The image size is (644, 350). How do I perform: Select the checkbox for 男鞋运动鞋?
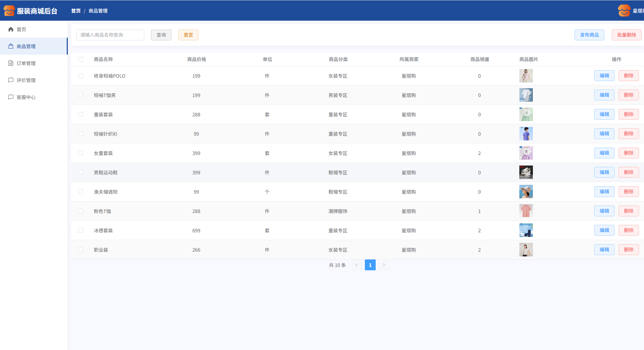point(81,172)
